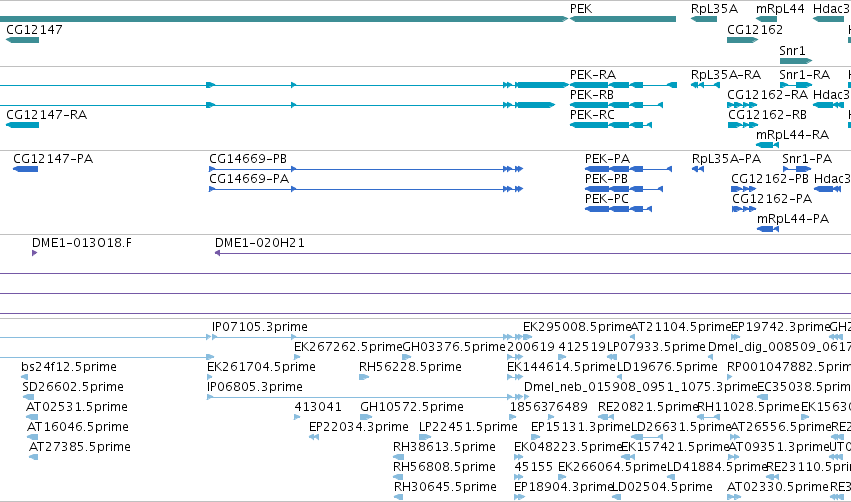Select the Snr1-RA transcript label
Viewport: 851px width, 502px height.
click(x=804, y=75)
